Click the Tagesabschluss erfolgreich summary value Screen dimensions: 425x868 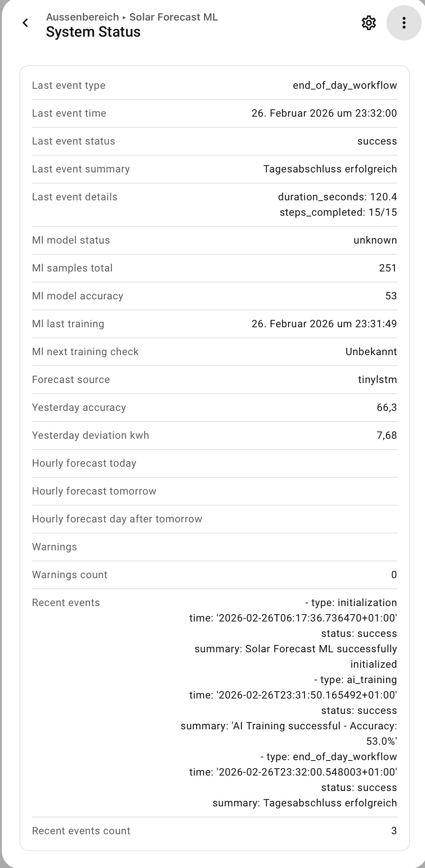click(x=330, y=169)
